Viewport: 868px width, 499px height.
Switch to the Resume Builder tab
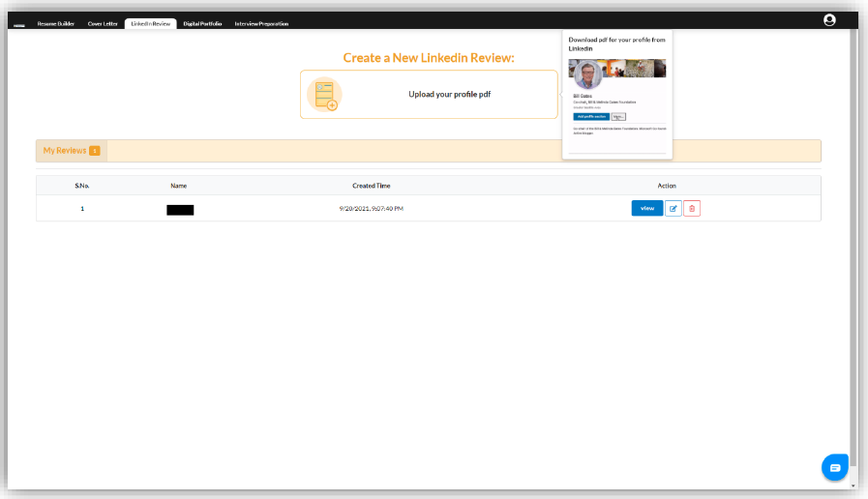pos(55,23)
